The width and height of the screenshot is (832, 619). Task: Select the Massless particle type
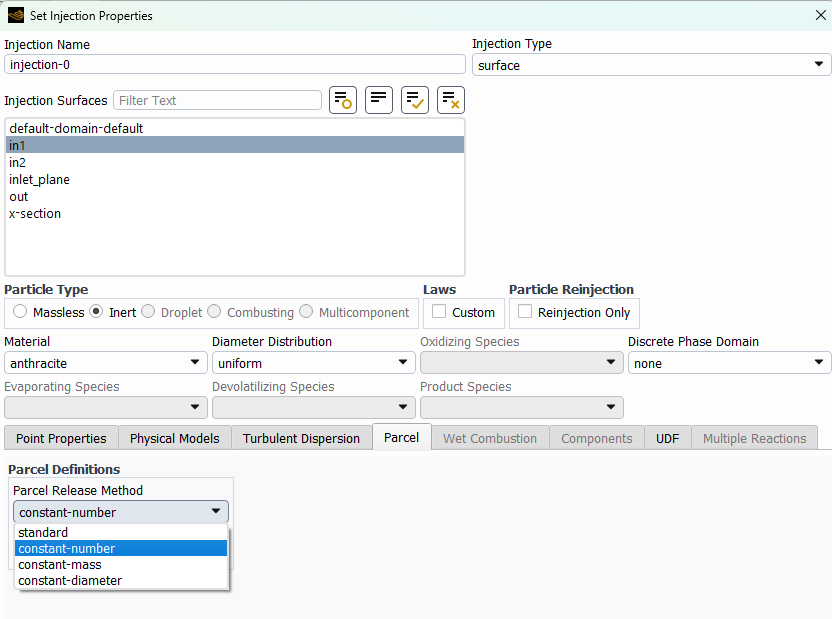20,312
